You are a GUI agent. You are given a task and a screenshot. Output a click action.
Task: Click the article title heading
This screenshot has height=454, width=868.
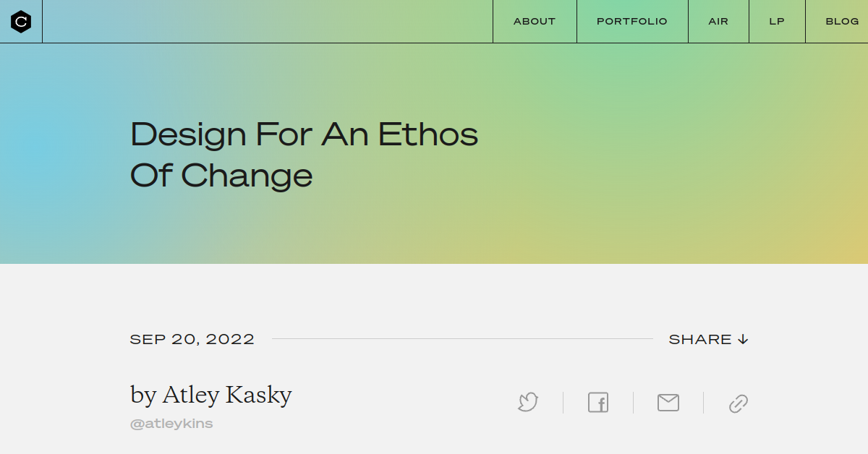click(x=303, y=154)
